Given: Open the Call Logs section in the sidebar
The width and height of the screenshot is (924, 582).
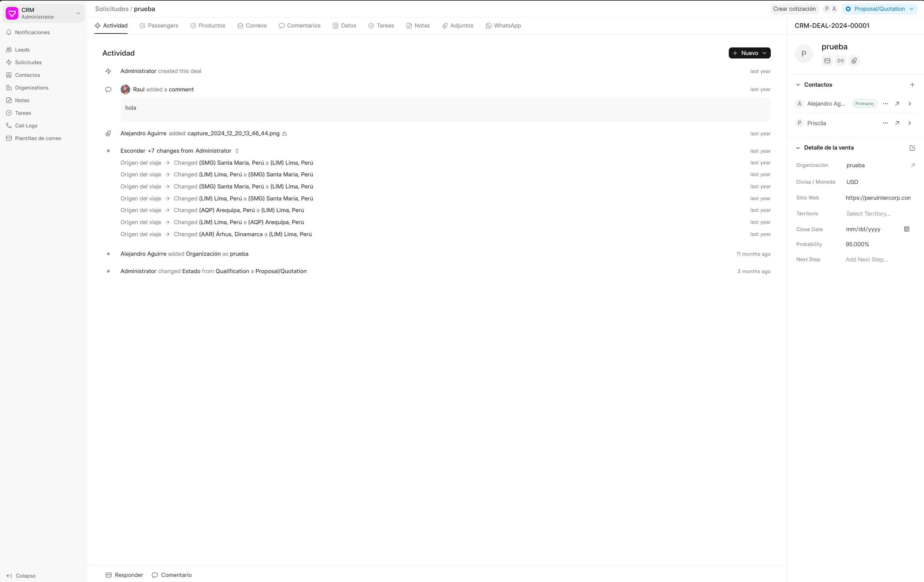Looking at the screenshot, I should pos(26,125).
